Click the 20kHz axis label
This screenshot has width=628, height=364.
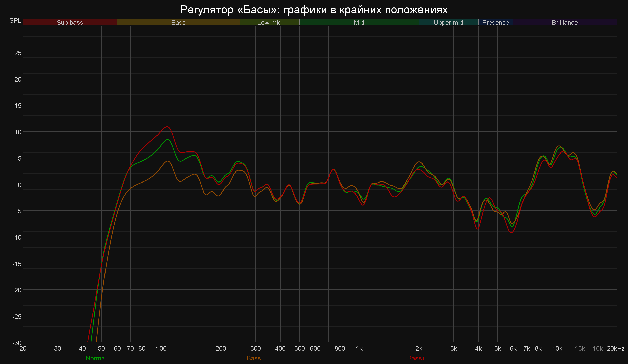616,348
